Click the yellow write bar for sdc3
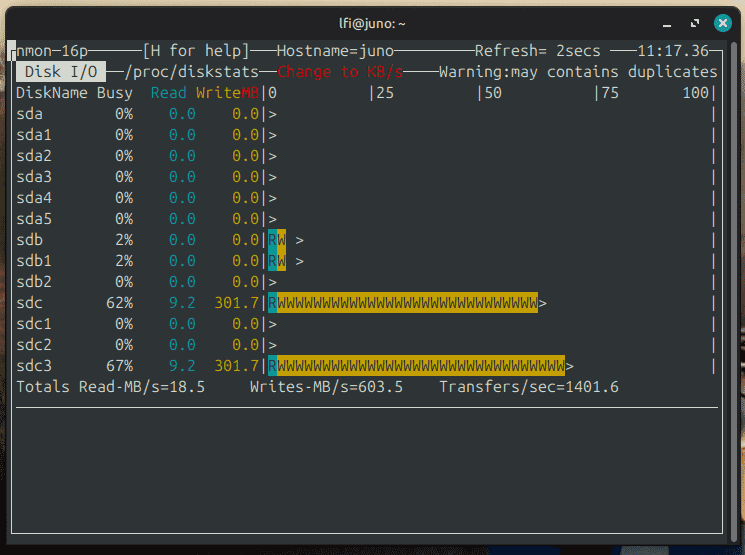Screen dimensions: 745x555 click(x=421, y=365)
